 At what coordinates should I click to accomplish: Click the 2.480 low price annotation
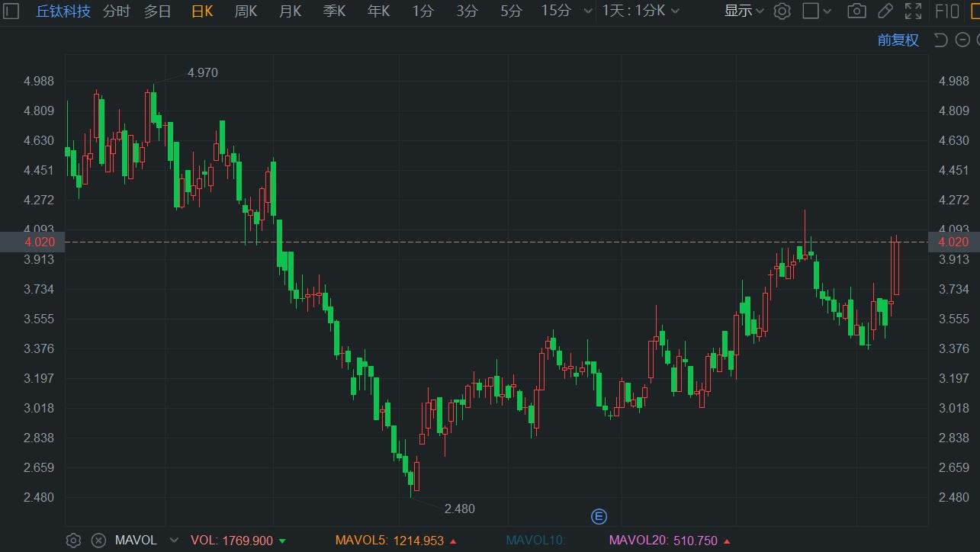pyautogui.click(x=459, y=509)
